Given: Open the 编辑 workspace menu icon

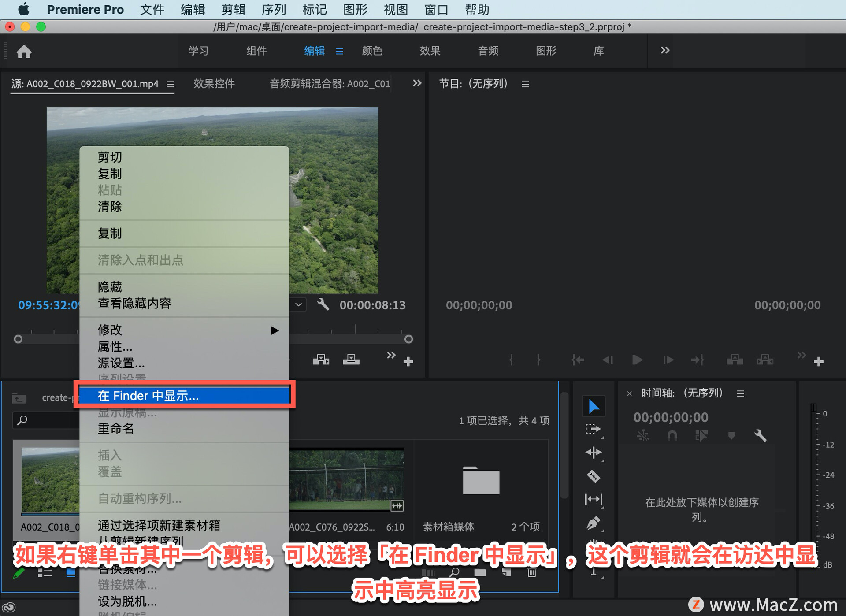Looking at the screenshot, I should click(339, 52).
